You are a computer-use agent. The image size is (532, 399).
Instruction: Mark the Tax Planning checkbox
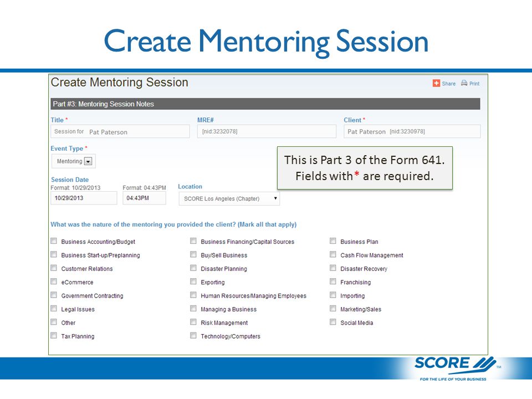(54, 336)
